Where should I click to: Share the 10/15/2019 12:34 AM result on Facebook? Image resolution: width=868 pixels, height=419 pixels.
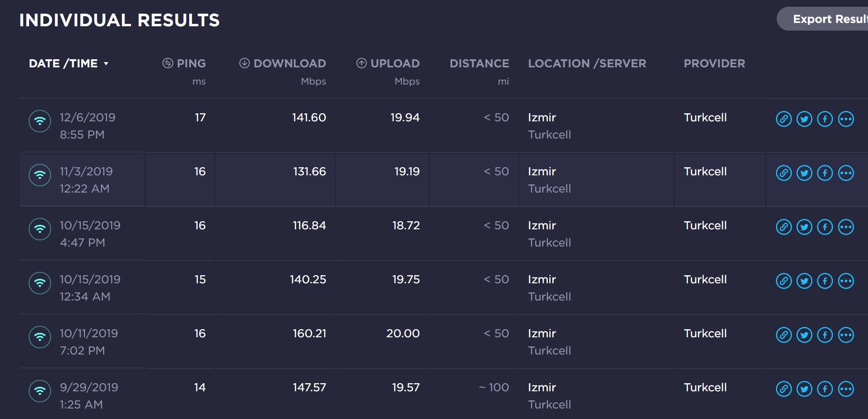[825, 281]
